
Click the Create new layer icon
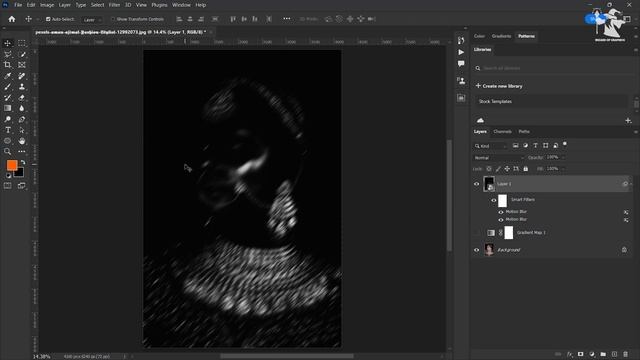[x=614, y=354]
